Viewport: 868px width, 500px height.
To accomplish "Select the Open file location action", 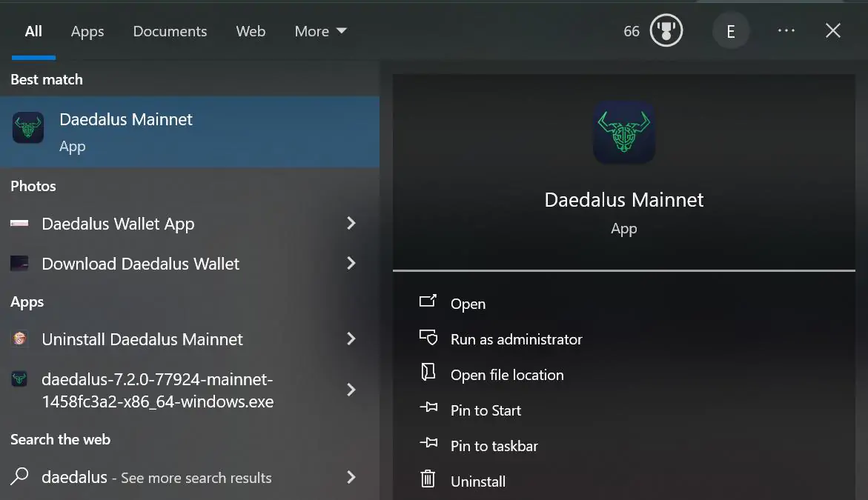I will (507, 374).
